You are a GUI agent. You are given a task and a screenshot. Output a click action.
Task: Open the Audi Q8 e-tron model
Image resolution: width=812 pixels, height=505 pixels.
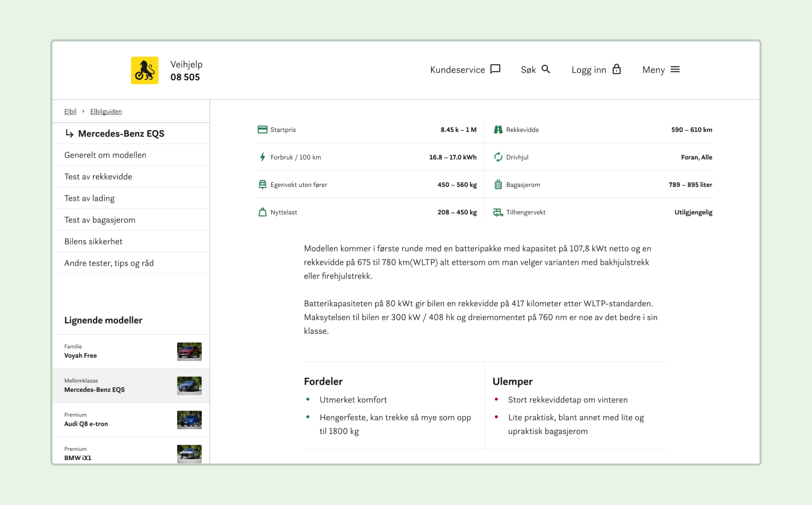[131, 420]
